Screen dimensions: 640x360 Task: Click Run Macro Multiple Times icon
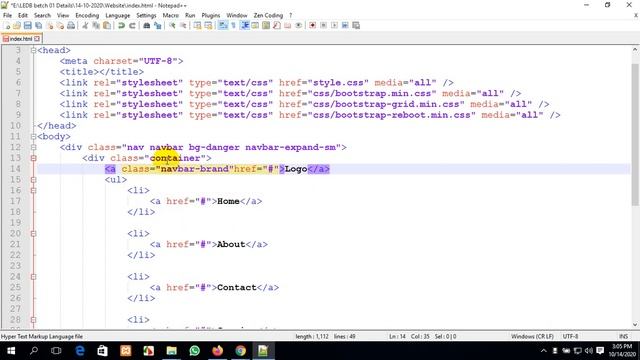(345, 26)
